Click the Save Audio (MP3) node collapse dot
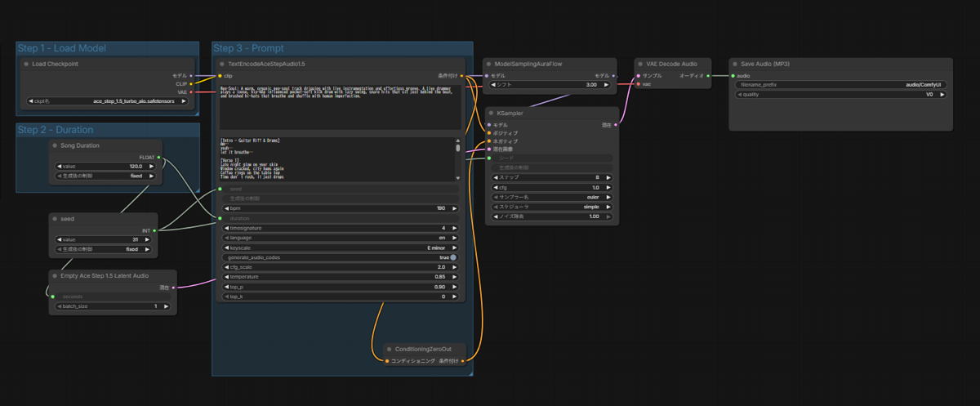The width and height of the screenshot is (980, 406). 735,64
